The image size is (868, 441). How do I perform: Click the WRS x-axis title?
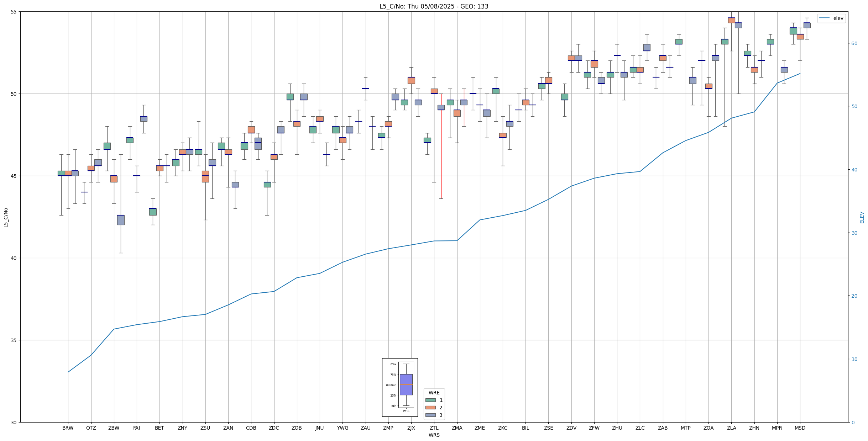pyautogui.click(x=434, y=435)
